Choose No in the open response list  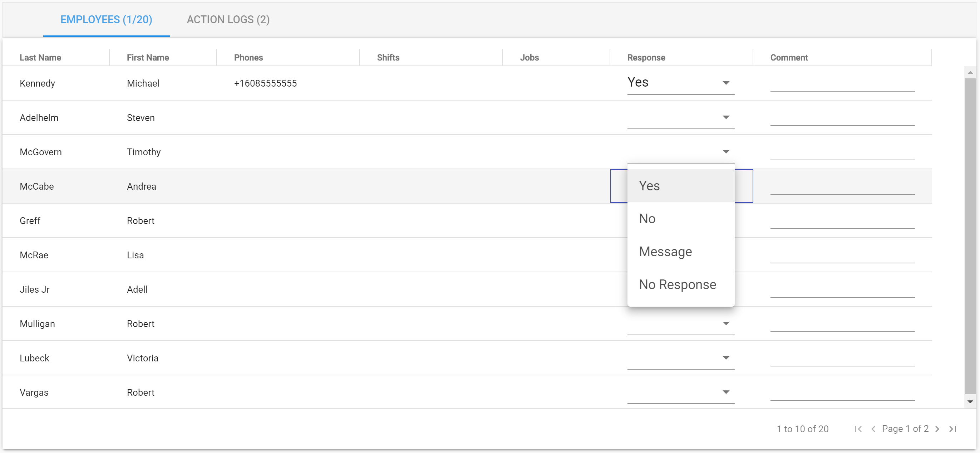(x=681, y=219)
